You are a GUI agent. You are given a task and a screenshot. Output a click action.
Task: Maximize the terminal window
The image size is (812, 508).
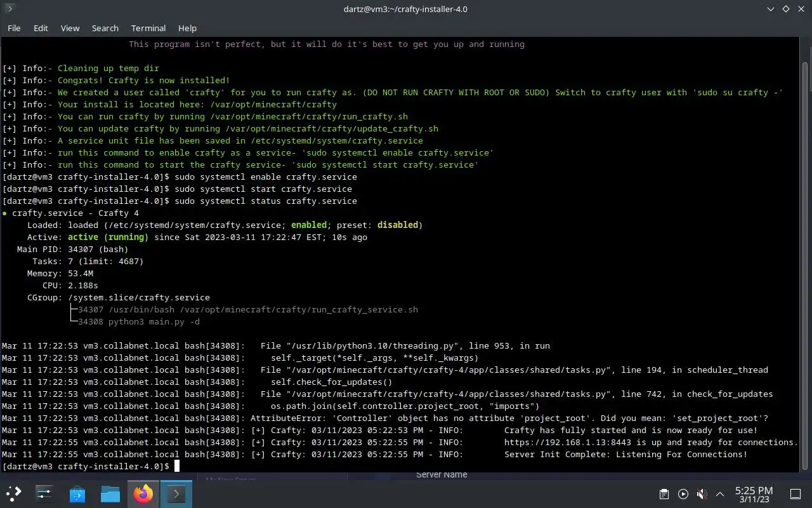pyautogui.click(x=786, y=9)
